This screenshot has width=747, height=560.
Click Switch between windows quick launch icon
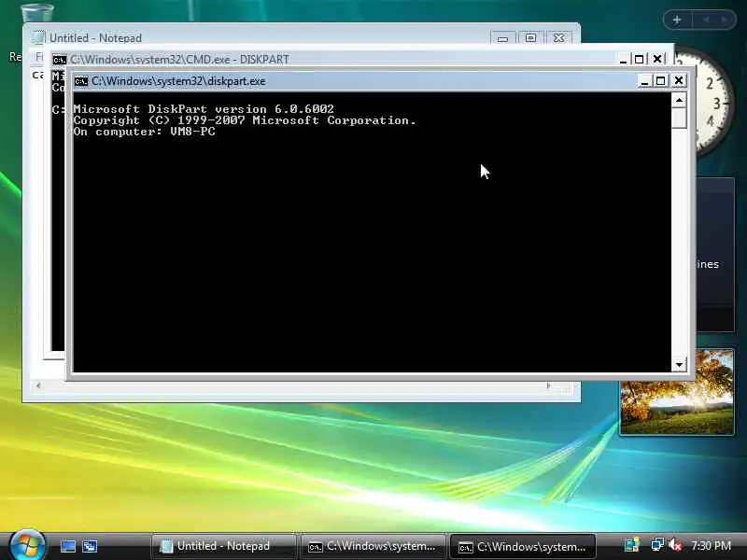coord(90,546)
